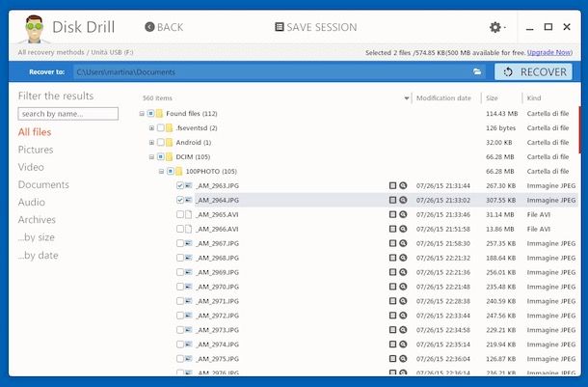The height and width of the screenshot is (387, 588).
Task: Expand the Android (1) folder
Action: (x=151, y=142)
